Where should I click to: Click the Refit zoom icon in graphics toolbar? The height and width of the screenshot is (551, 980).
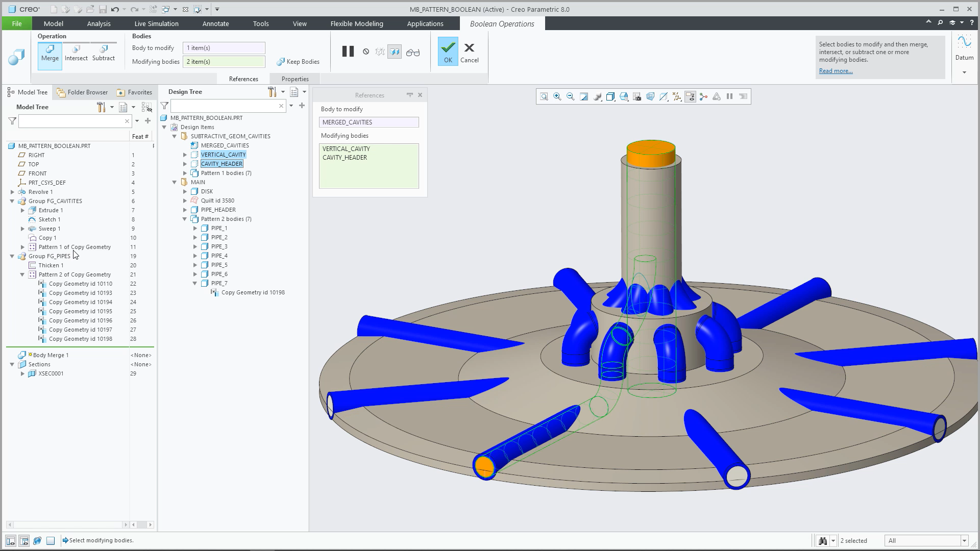[x=544, y=96]
